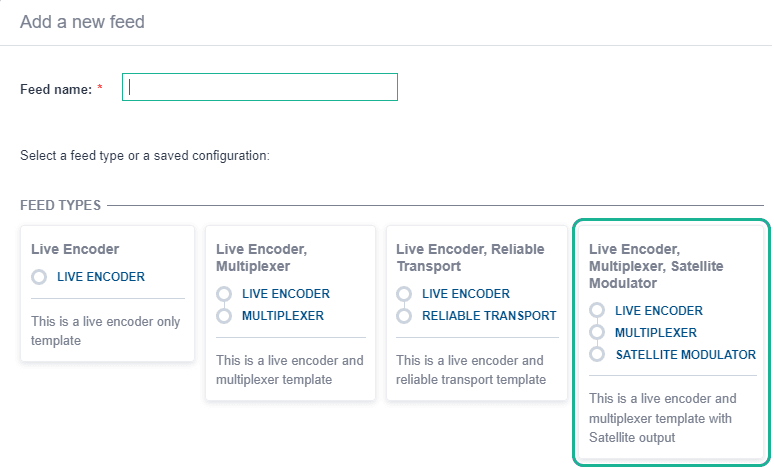Screen dimensions: 774x468
Task: Open LIVE ENCODER link in the two-step Multiplexer card
Action: pyautogui.click(x=286, y=294)
